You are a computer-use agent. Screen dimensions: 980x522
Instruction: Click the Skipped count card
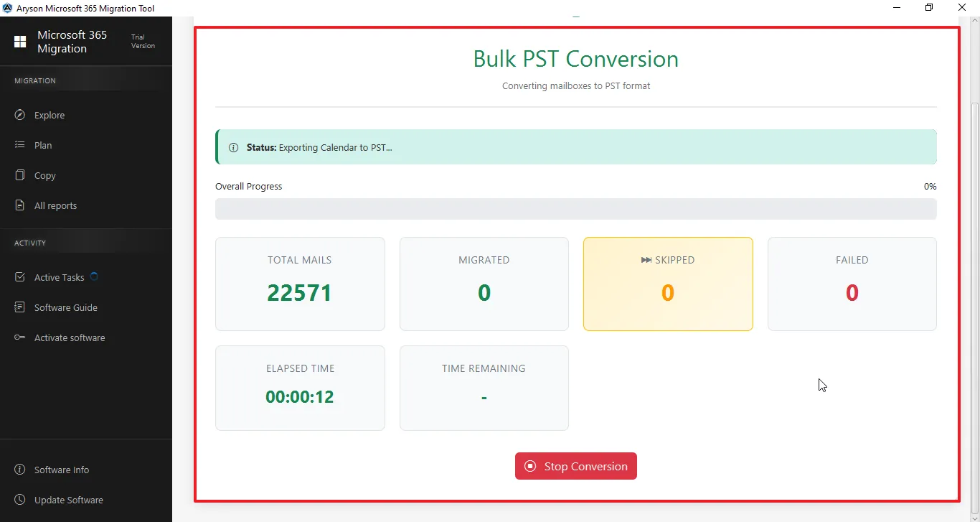[667, 284]
